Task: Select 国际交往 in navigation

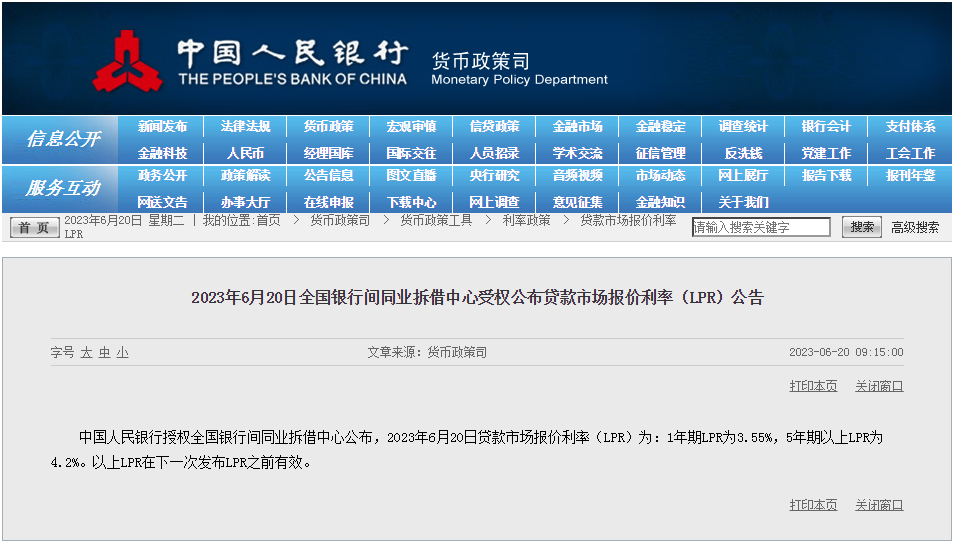Action: (411, 153)
